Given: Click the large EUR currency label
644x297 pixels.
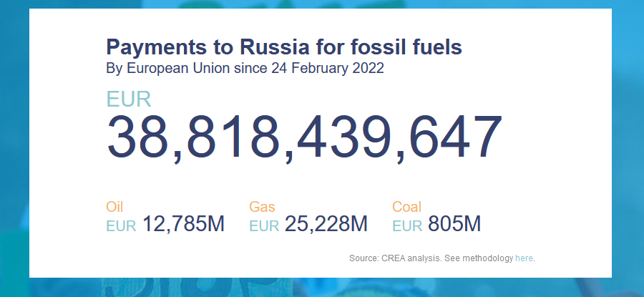Looking at the screenshot, I should (x=129, y=99).
